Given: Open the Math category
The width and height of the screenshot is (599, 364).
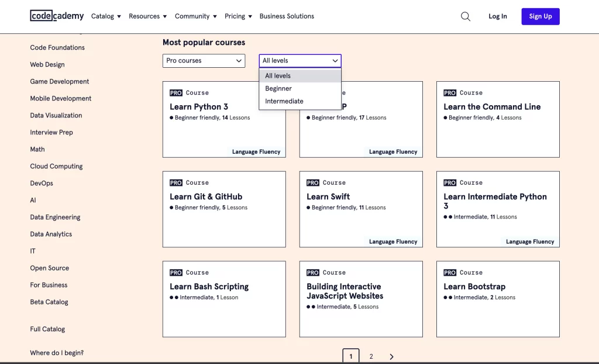Looking at the screenshot, I should point(37,149).
